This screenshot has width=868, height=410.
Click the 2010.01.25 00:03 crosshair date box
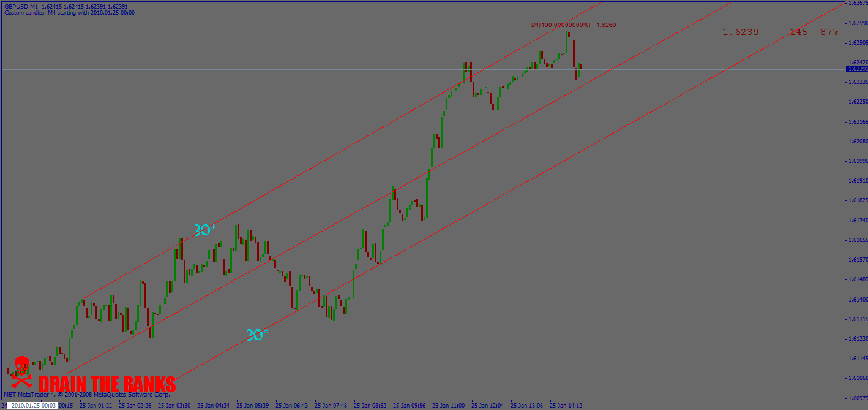pos(34,405)
